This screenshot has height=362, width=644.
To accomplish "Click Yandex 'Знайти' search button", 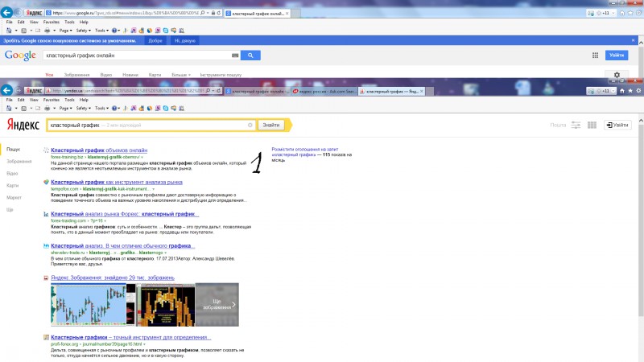I will click(271, 125).
